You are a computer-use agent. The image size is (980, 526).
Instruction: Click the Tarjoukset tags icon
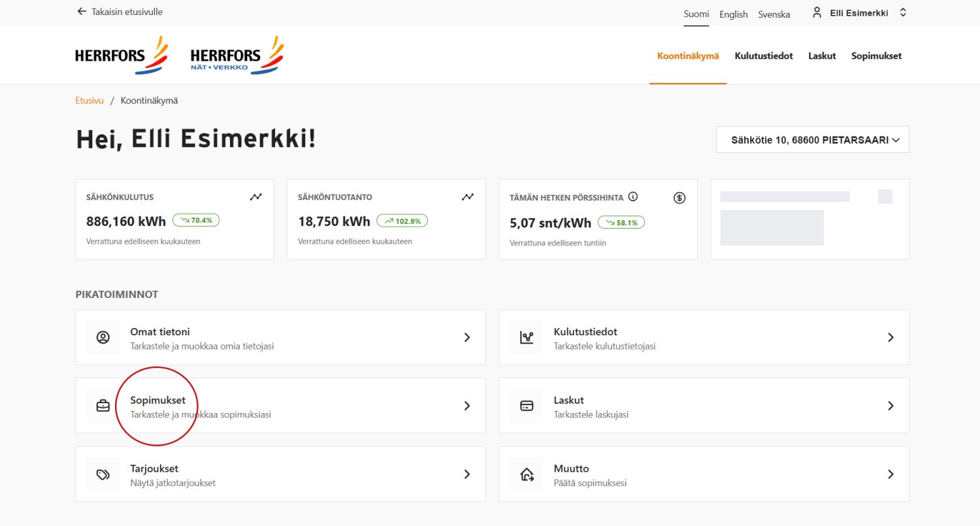click(x=103, y=474)
